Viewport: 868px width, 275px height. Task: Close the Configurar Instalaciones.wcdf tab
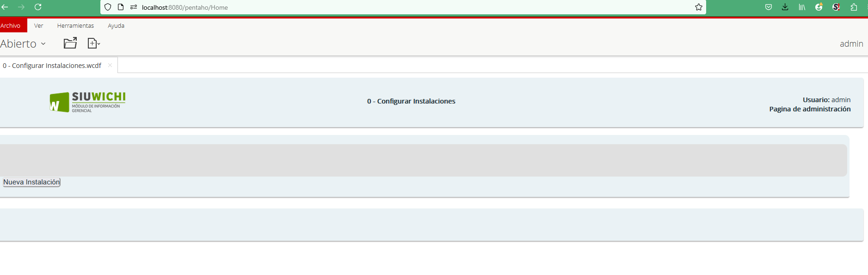coord(110,65)
